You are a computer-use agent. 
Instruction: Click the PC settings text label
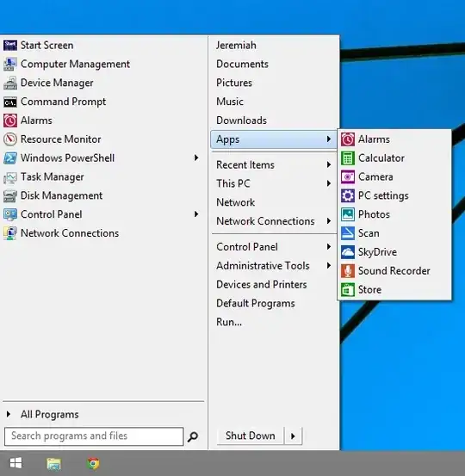(x=383, y=195)
